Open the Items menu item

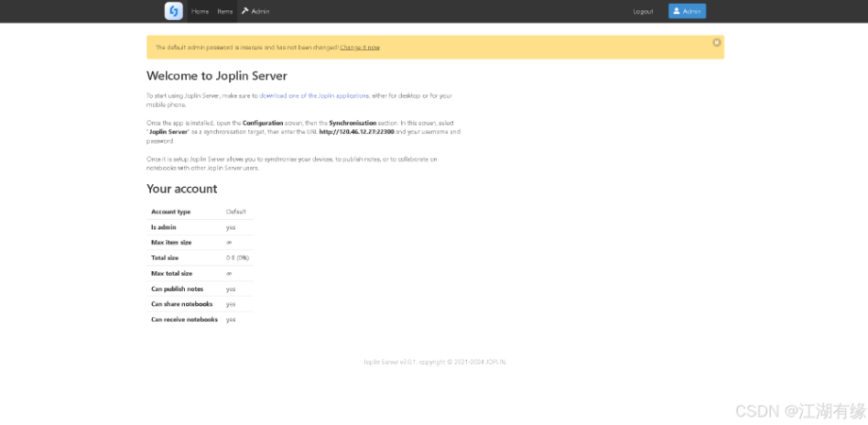225,11
